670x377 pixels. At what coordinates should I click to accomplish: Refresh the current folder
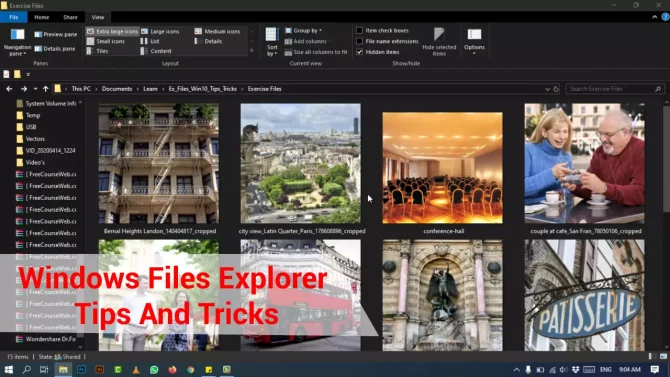(x=556, y=89)
